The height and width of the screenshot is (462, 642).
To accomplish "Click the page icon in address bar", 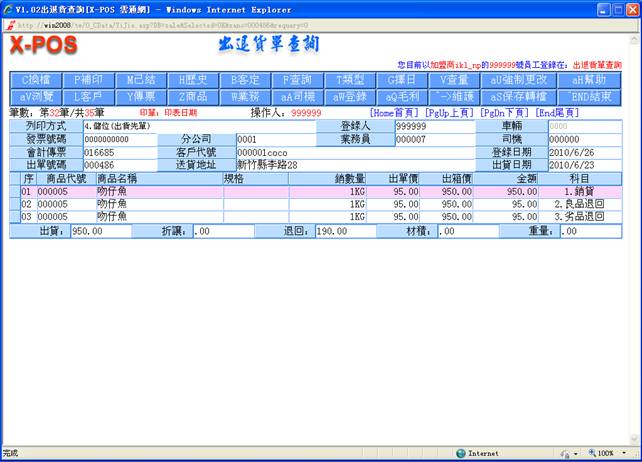I will point(10,24).
